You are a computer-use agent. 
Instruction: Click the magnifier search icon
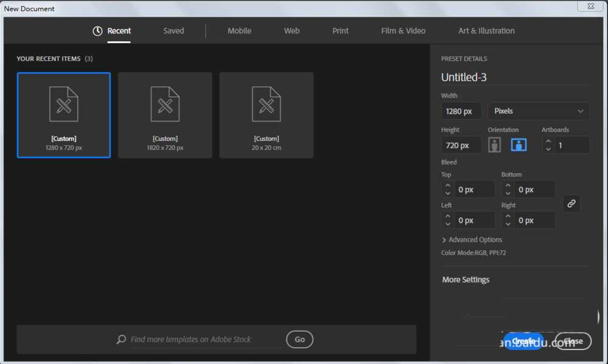(x=122, y=340)
